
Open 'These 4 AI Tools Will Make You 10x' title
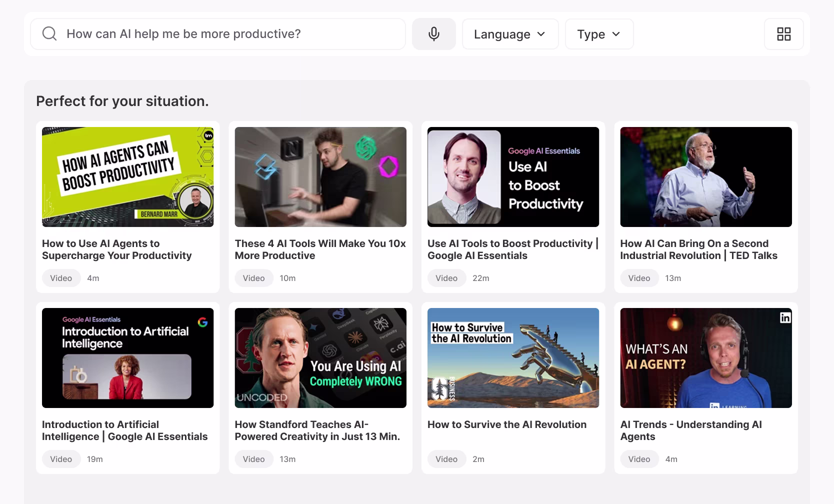[320, 249]
